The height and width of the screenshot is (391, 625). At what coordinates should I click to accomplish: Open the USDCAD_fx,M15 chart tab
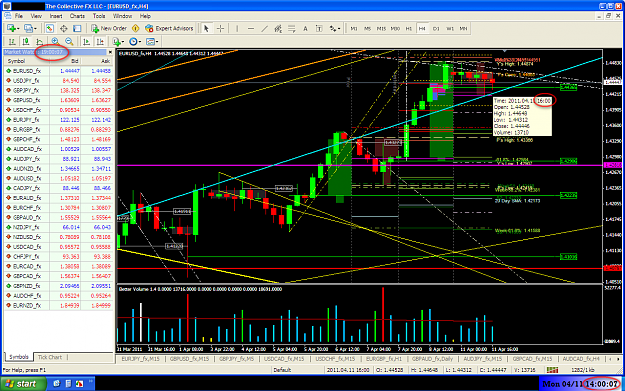(x=284, y=359)
